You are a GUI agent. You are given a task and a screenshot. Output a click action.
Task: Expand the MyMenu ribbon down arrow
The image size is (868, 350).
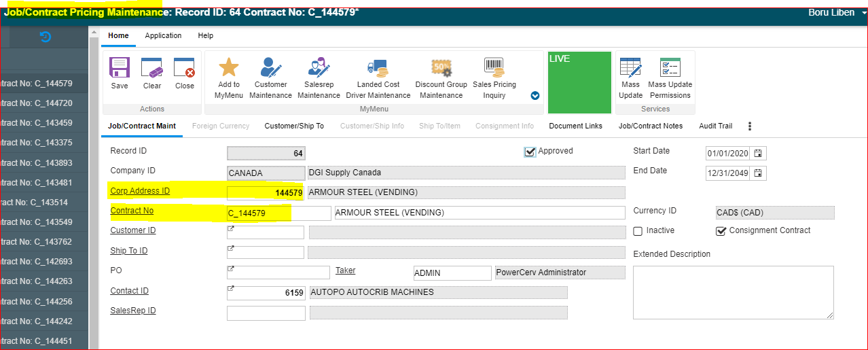(x=535, y=96)
